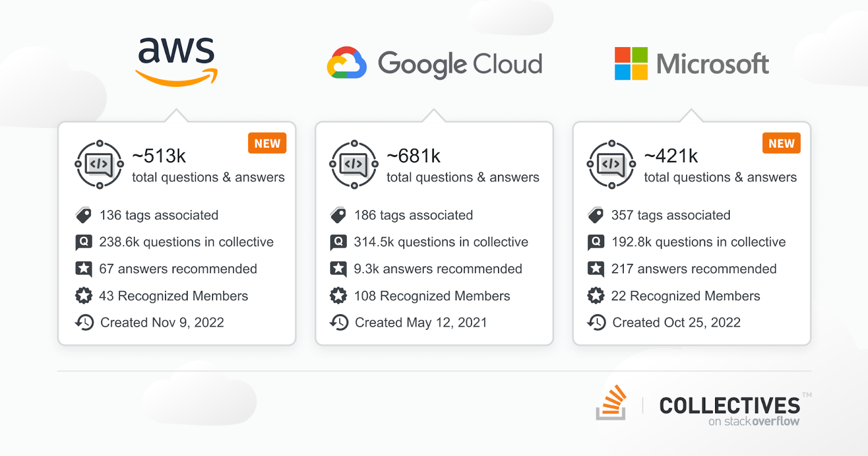Click the NEW badge on Microsoft card
Screen dimensions: 868x456
781,143
